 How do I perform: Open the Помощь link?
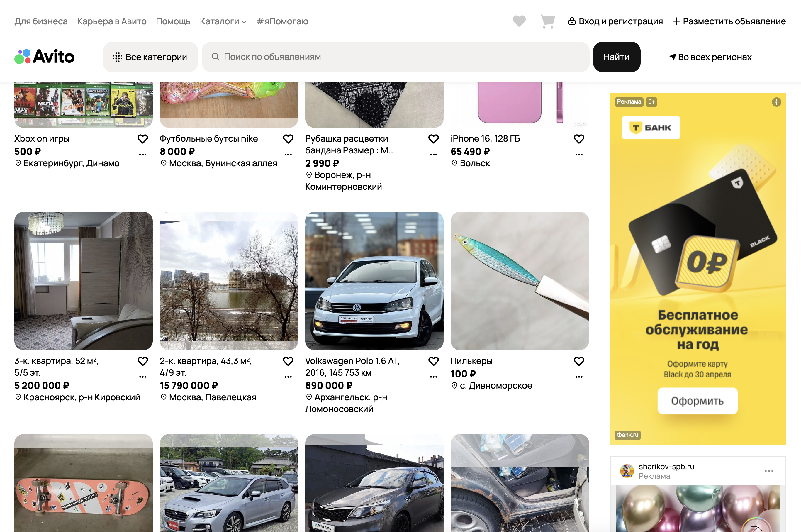pos(173,21)
